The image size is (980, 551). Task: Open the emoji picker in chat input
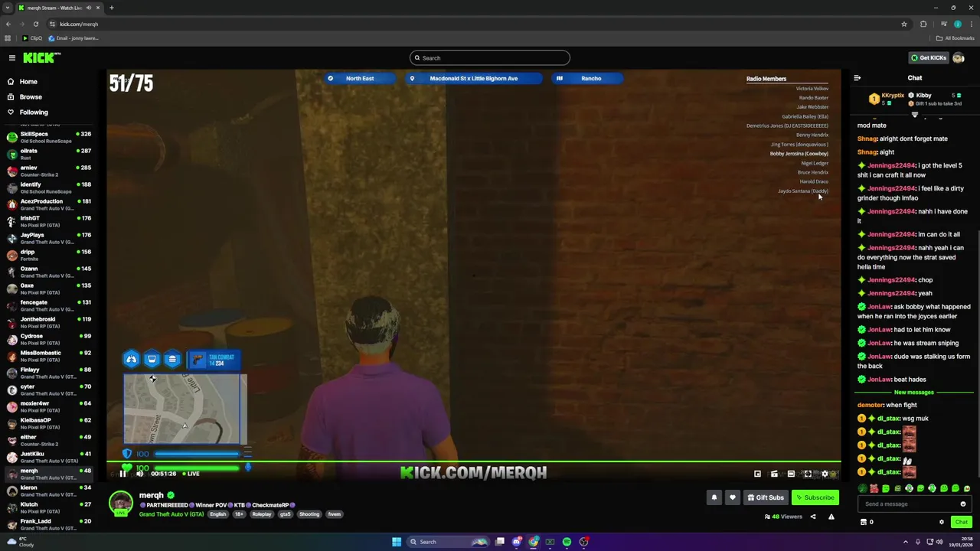point(963,504)
